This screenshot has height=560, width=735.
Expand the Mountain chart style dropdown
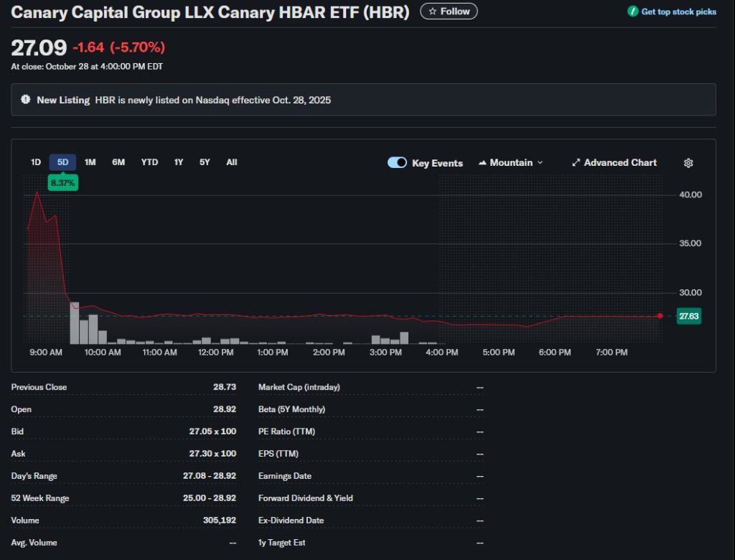540,163
